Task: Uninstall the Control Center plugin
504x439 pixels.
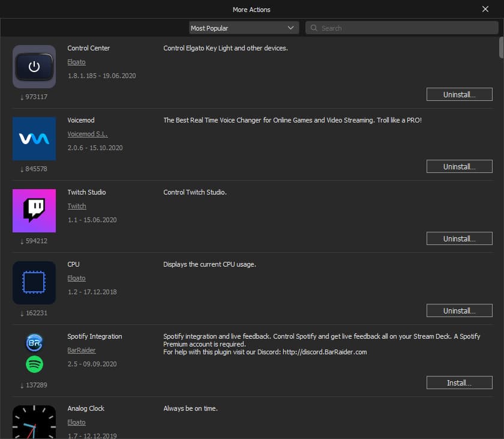Action: (x=460, y=94)
